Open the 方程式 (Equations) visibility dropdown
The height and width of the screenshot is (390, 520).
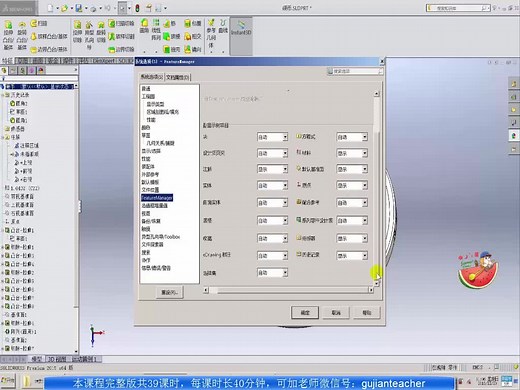pyautogui.click(x=352, y=137)
